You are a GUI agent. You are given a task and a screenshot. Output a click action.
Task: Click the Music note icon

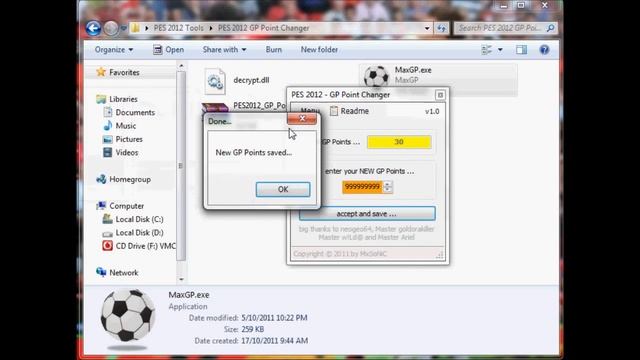108,126
